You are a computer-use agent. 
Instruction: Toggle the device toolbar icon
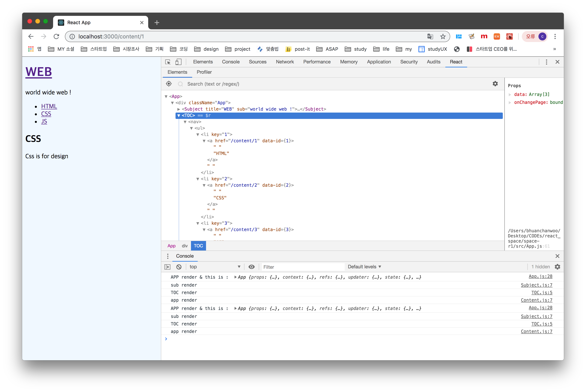point(178,62)
